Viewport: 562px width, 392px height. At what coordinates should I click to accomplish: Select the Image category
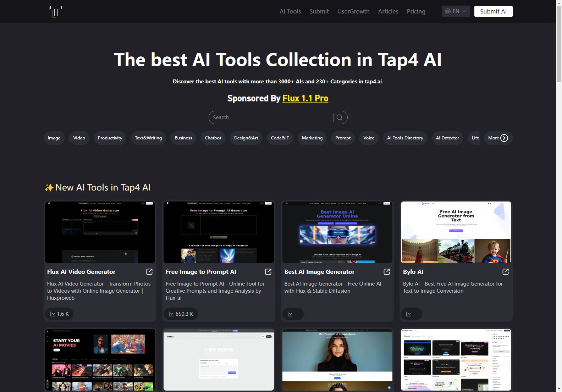(54, 138)
